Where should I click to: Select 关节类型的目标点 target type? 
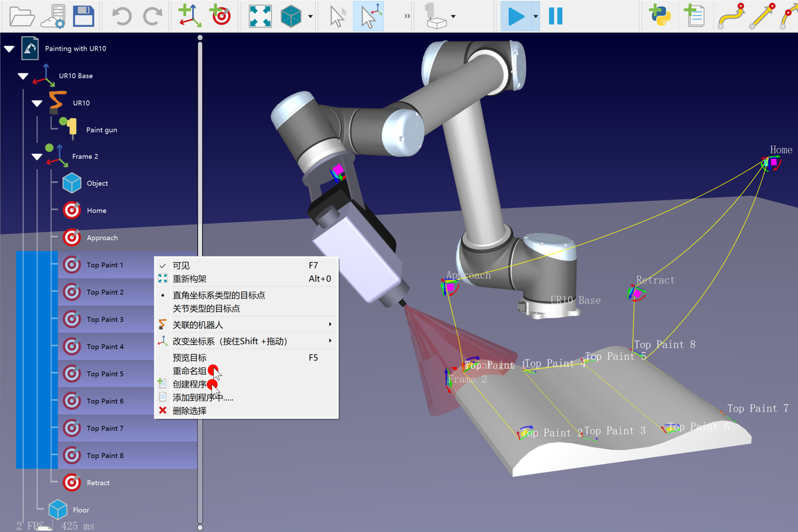coord(206,308)
